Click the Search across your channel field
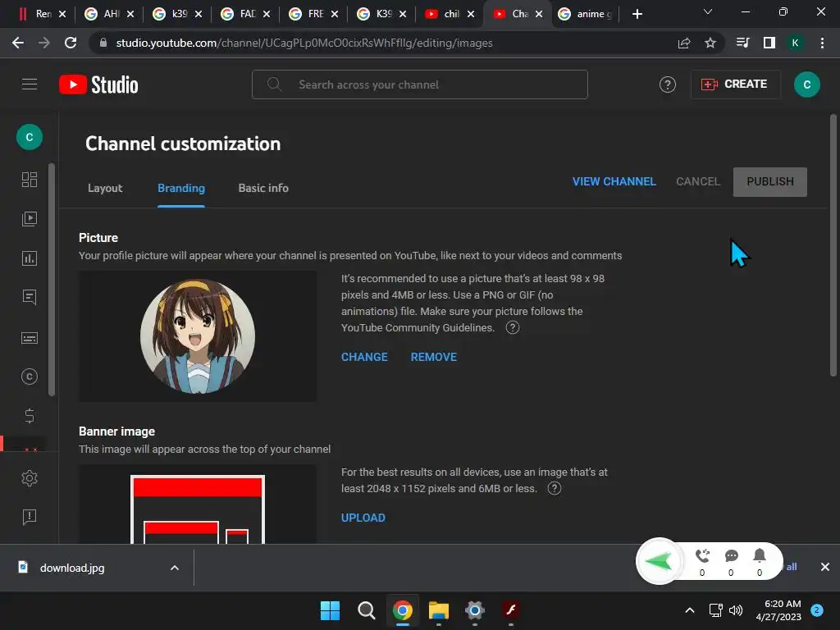 coord(420,84)
